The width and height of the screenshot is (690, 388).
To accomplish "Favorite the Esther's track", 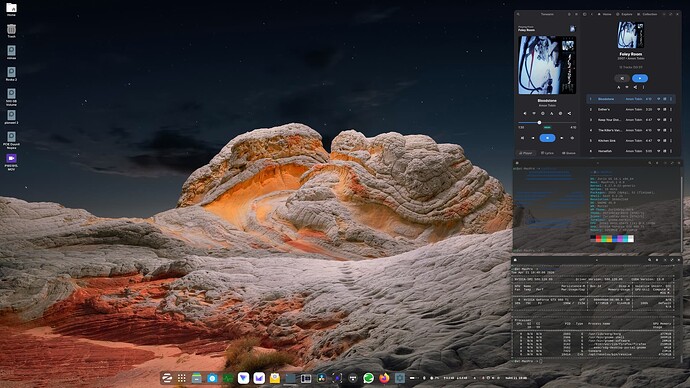I will pos(658,110).
